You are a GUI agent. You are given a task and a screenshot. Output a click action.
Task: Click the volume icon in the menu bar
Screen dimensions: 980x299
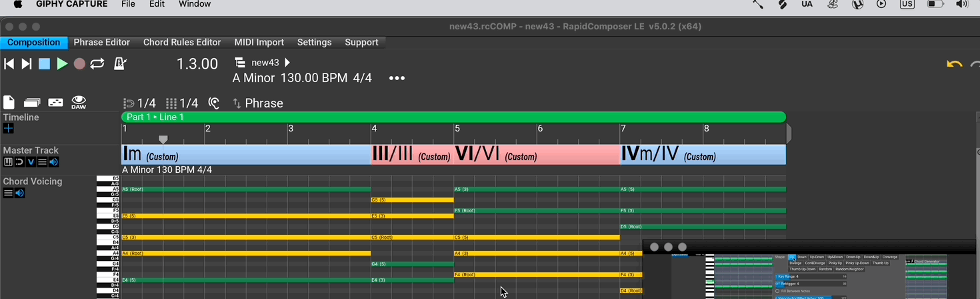pyautogui.click(x=961, y=4)
